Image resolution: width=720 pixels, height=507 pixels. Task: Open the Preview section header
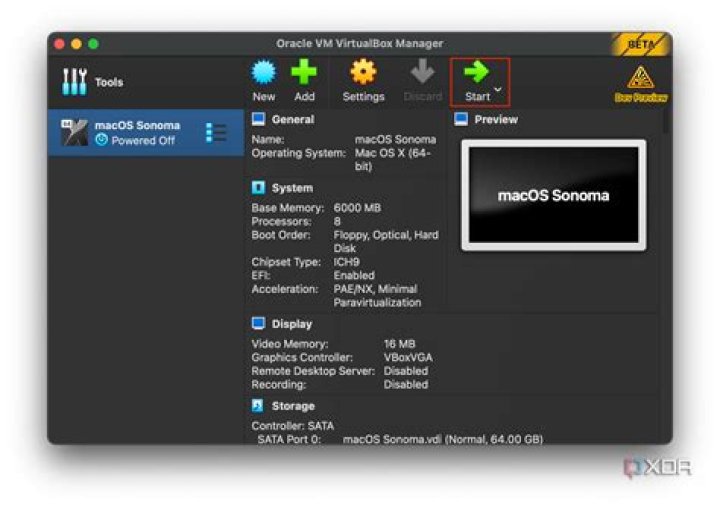click(x=496, y=119)
